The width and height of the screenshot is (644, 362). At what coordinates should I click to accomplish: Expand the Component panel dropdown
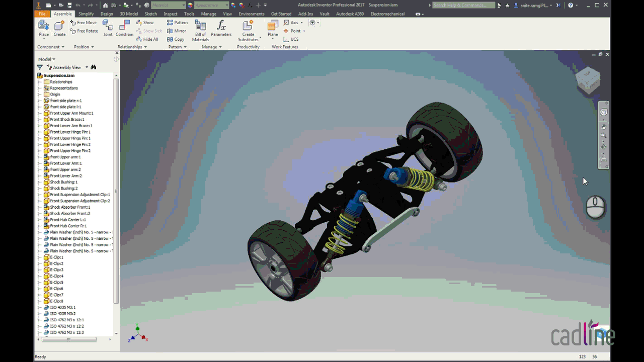(x=51, y=47)
